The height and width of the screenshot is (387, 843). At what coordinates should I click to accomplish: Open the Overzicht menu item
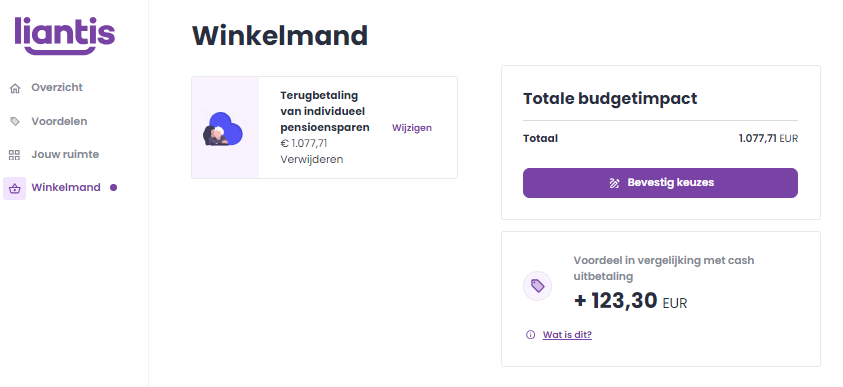pos(57,88)
